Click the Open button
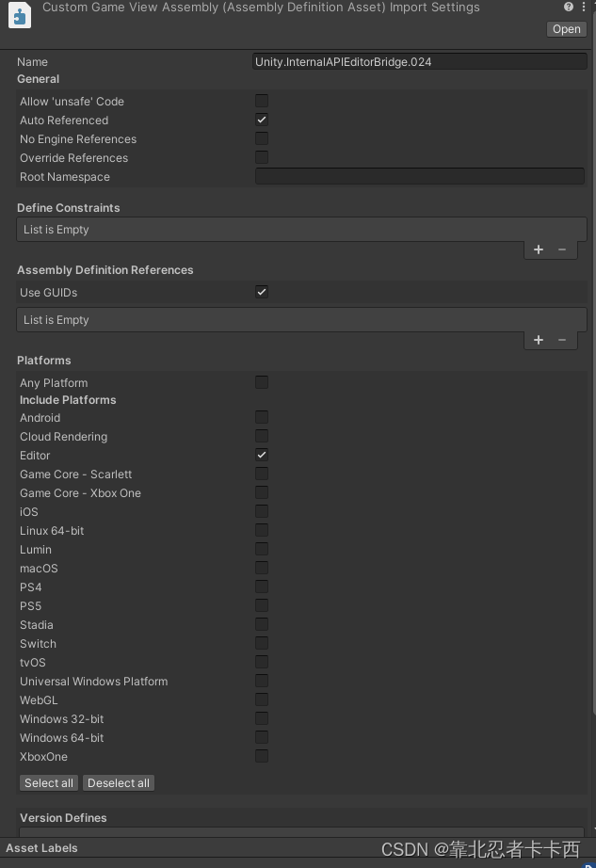Image resolution: width=596 pixels, height=868 pixels. click(566, 29)
